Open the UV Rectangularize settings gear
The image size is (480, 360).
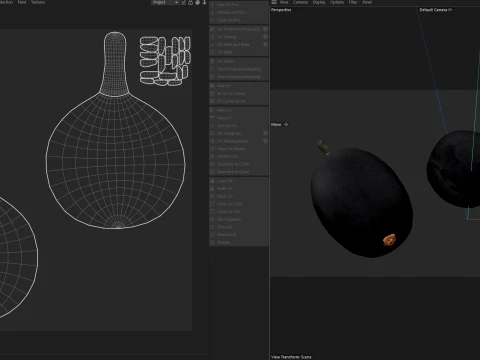pyautogui.click(x=265, y=141)
